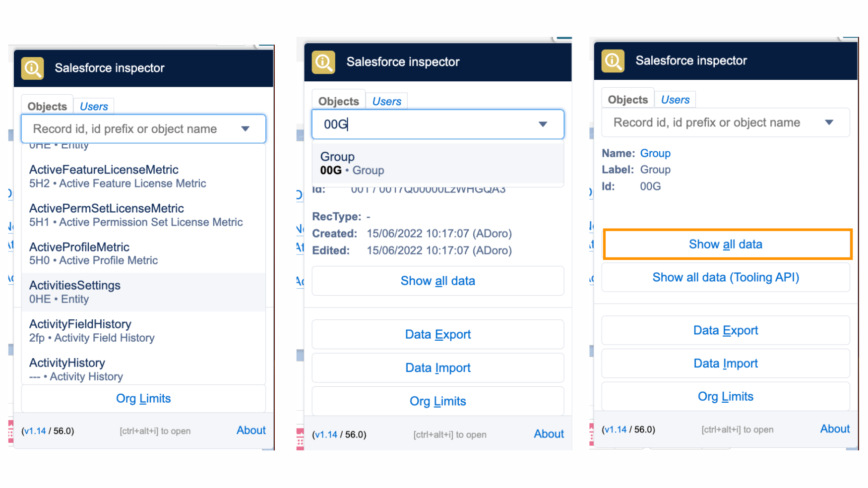Open the record id dropdown in the right panel
Screen dimensions: 868x488
(x=830, y=122)
